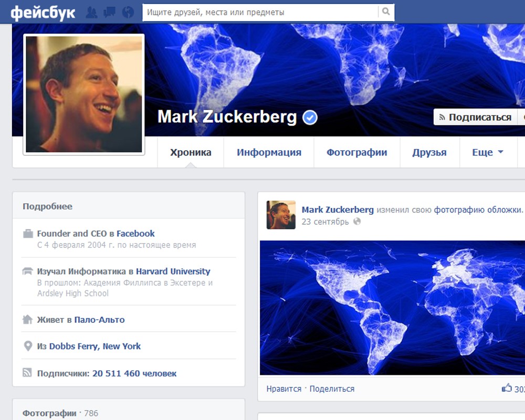The image size is (525, 420).
Task: Open the Dobbs Ferry, New York link
Action: click(x=95, y=346)
